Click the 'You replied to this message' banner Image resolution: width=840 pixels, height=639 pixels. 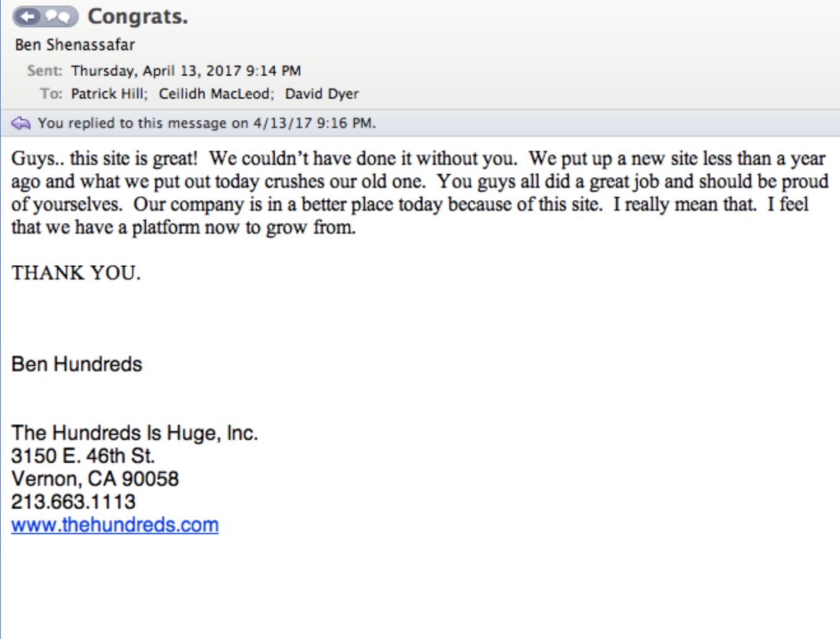click(x=420, y=123)
